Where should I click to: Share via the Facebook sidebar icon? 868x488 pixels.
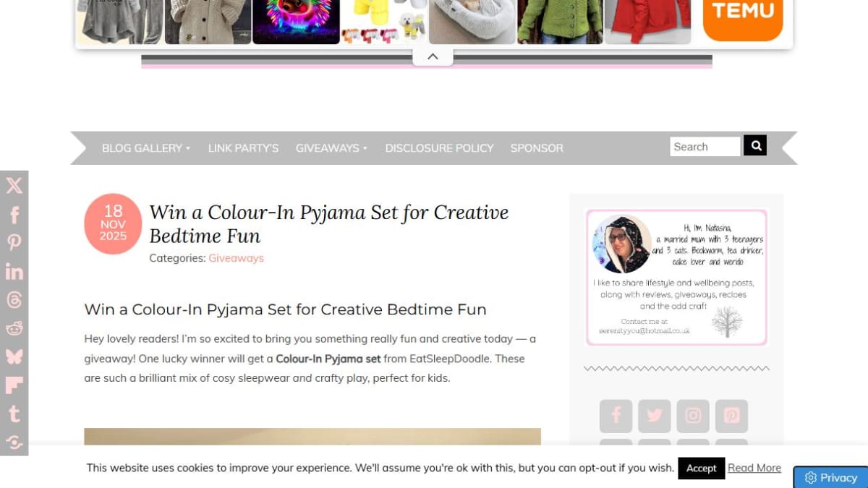tap(14, 214)
